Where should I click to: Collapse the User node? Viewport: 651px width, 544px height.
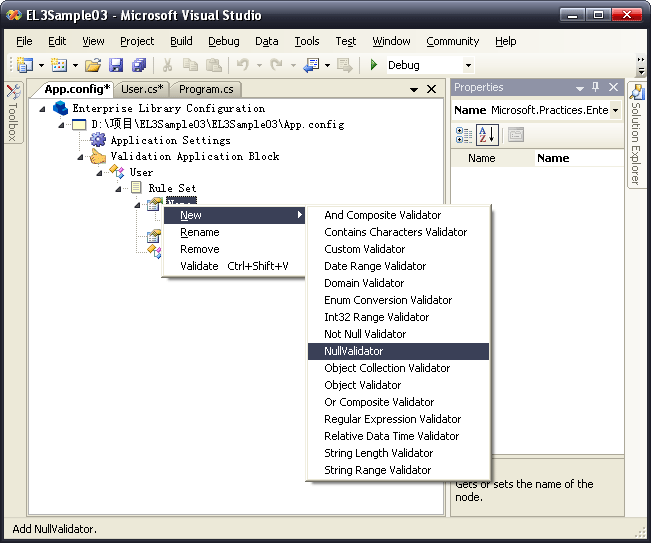click(x=99, y=173)
